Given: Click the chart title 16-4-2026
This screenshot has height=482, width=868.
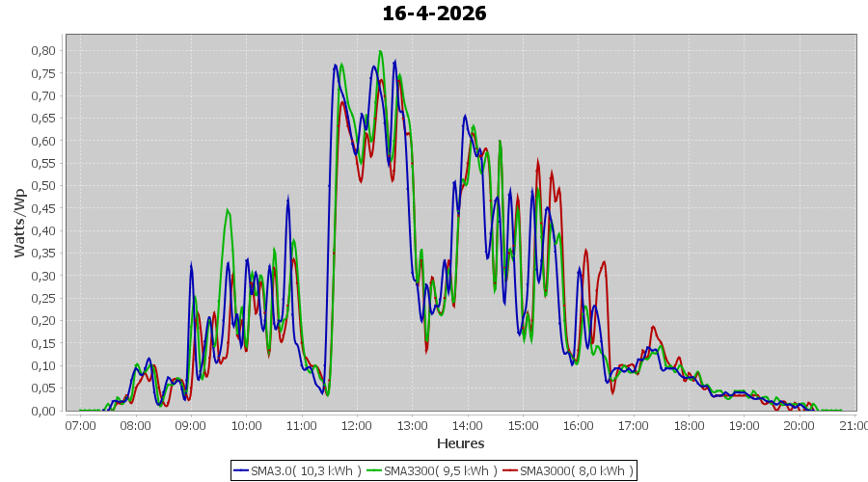Looking at the screenshot, I should point(434,13).
